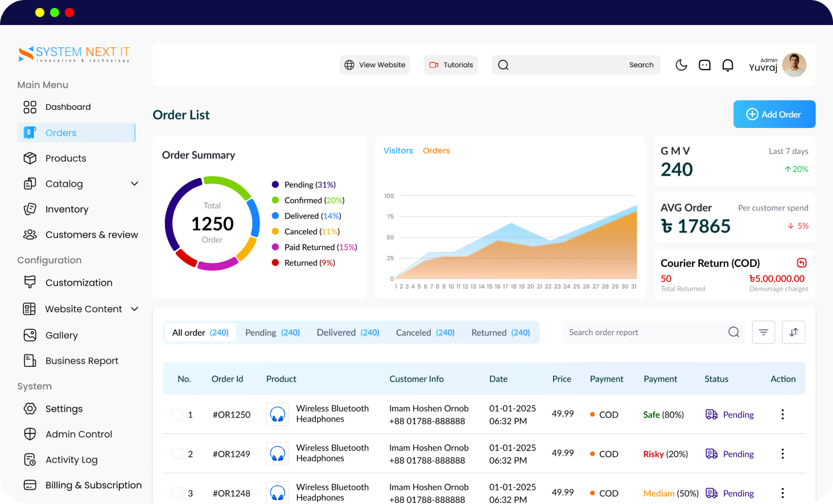Image resolution: width=833 pixels, height=504 pixels.
Task: Click the Search label in top search bar
Action: [641, 65]
